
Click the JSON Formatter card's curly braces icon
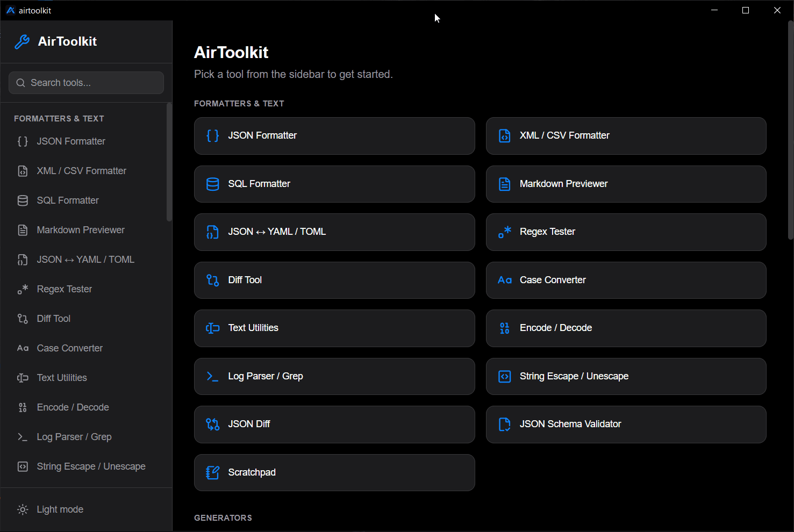(x=213, y=135)
